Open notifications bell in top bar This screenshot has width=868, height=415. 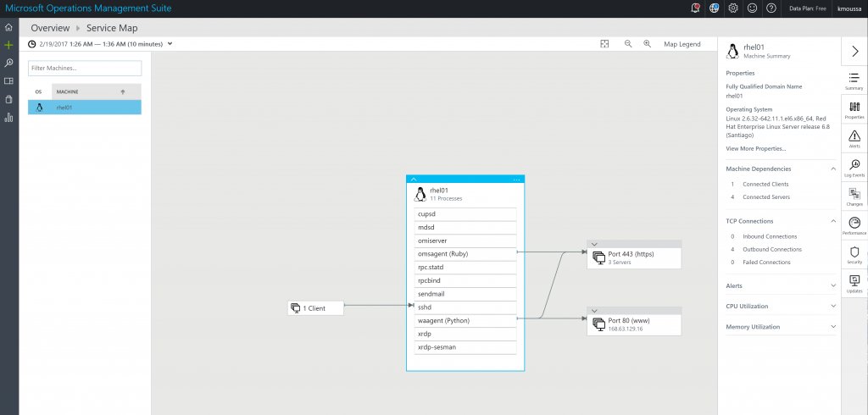tap(695, 8)
